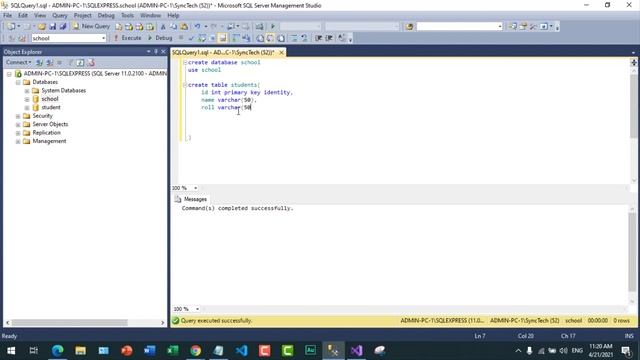Click the Display Estimated Execution Plan icon
The image size is (640, 360).
tap(202, 38)
